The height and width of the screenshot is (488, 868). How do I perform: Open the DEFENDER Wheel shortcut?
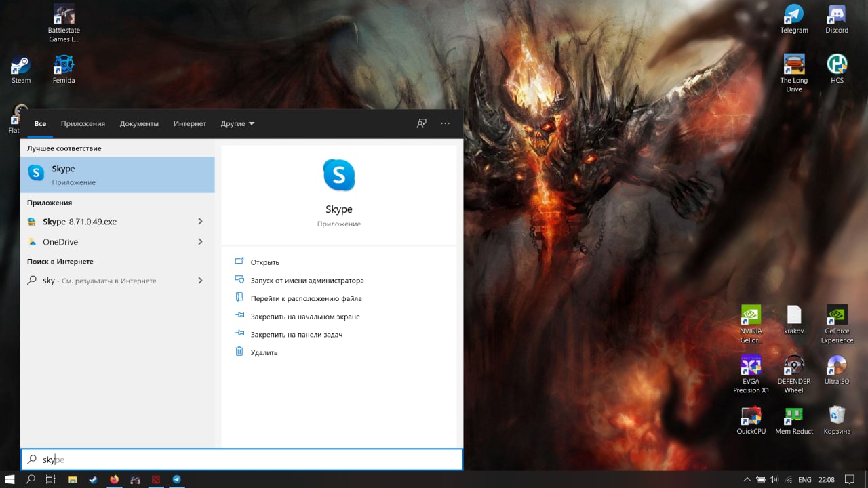pos(794,374)
